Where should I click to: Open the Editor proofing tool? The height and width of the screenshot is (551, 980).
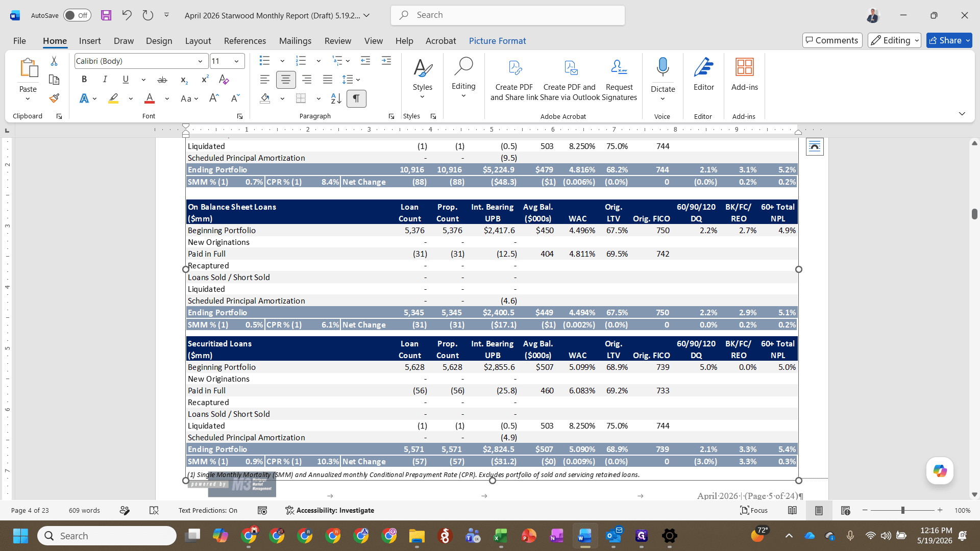703,74
